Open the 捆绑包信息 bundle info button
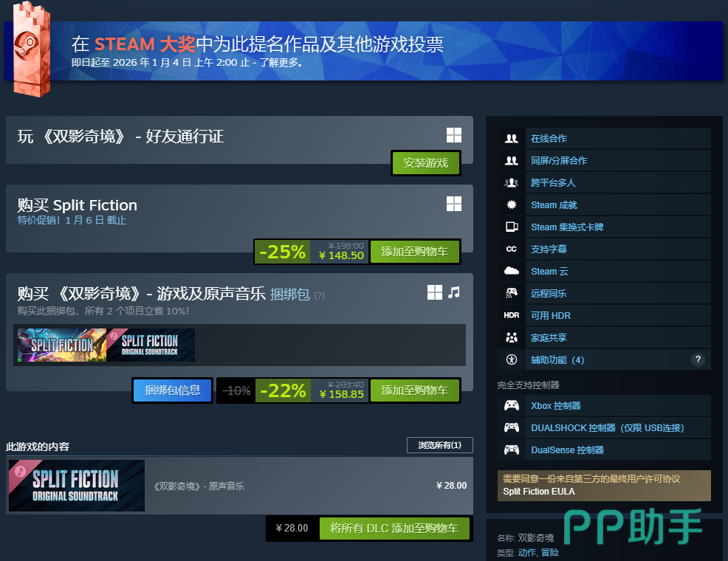Image resolution: width=728 pixels, height=561 pixels. pyautogui.click(x=172, y=390)
